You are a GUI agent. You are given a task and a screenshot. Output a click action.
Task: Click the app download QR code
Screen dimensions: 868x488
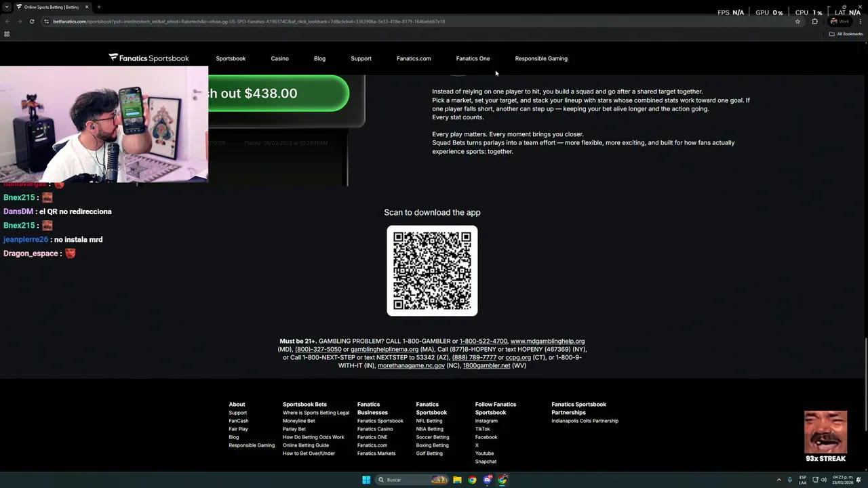click(x=432, y=270)
